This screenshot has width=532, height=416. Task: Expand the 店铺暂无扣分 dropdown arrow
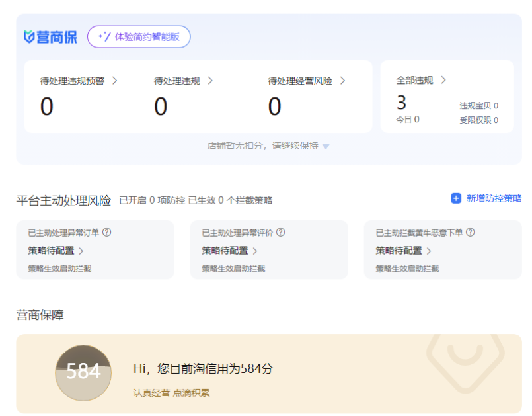(326, 146)
